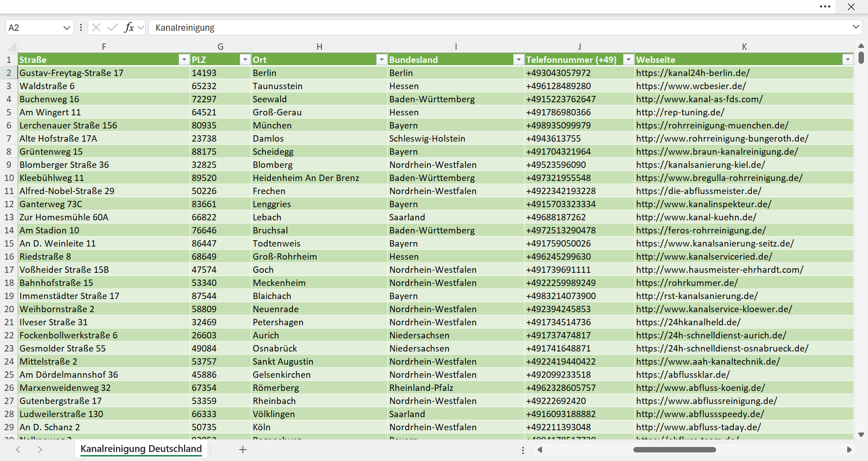The width and height of the screenshot is (868, 461).
Task: Open Telefonnummer column filter dropdown
Action: tap(628, 60)
